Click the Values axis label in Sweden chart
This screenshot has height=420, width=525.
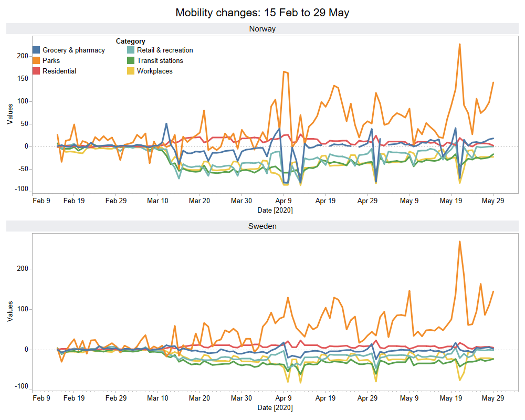point(10,311)
